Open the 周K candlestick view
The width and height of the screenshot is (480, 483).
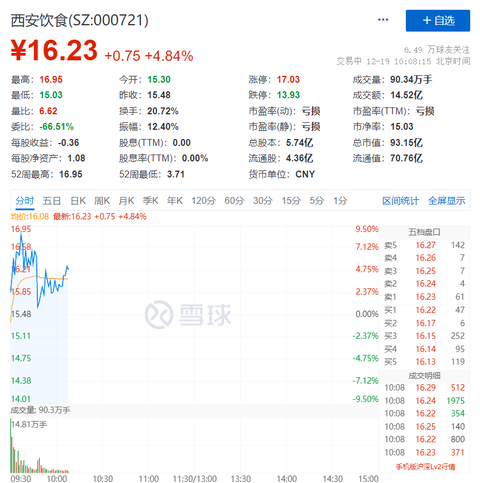(102, 201)
